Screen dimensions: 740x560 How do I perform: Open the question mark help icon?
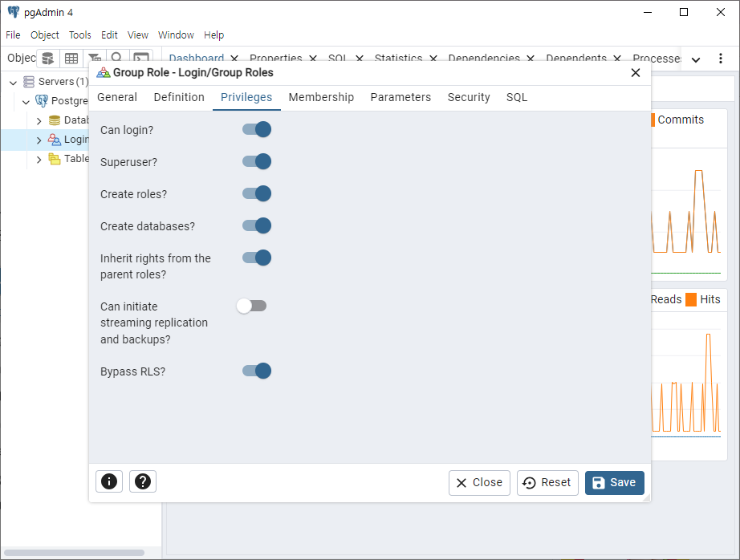tap(143, 481)
